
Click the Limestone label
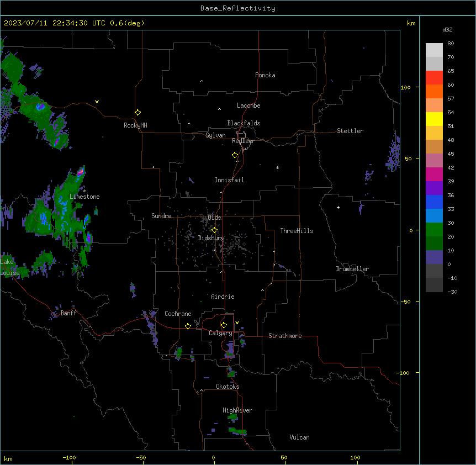point(84,197)
